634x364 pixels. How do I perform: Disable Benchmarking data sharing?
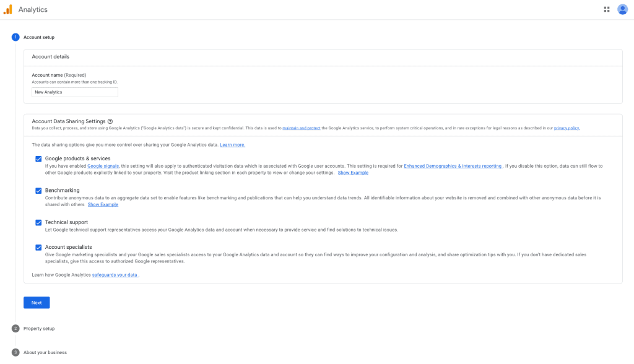coord(38,190)
